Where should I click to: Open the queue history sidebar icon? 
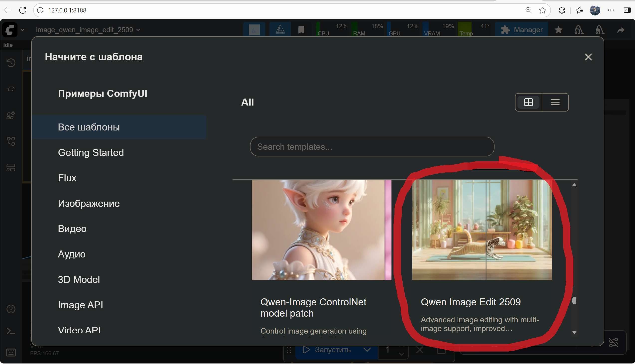tap(11, 63)
